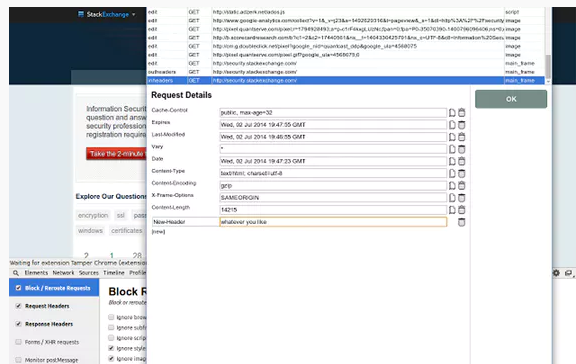Open DevTools settings gear
The width and height of the screenshot is (576, 364).
pos(556,273)
